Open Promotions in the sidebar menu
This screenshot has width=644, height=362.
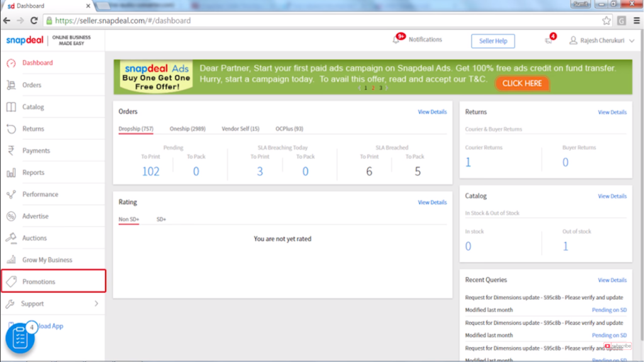click(x=38, y=282)
